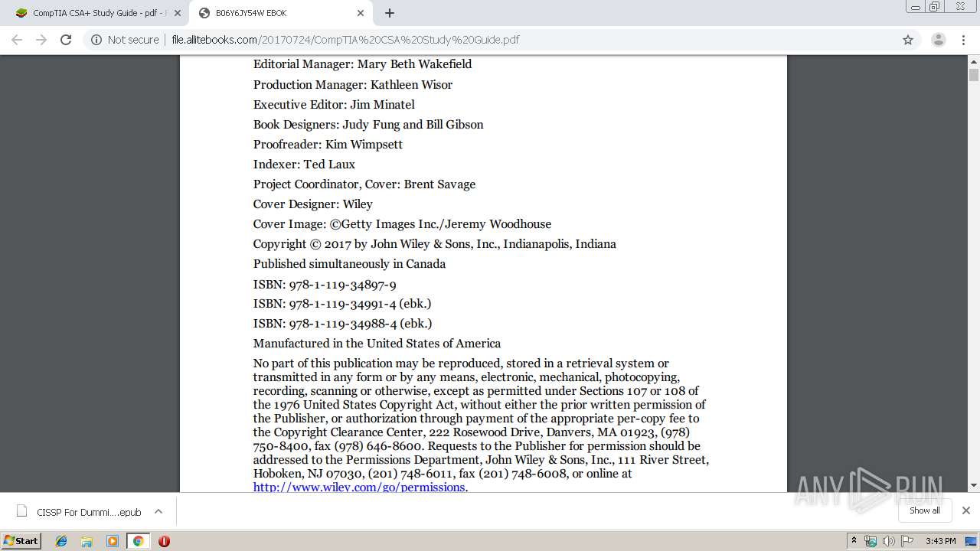Open the red Opera taskbar icon
Screen dimensions: 980x551
pyautogui.click(x=164, y=541)
